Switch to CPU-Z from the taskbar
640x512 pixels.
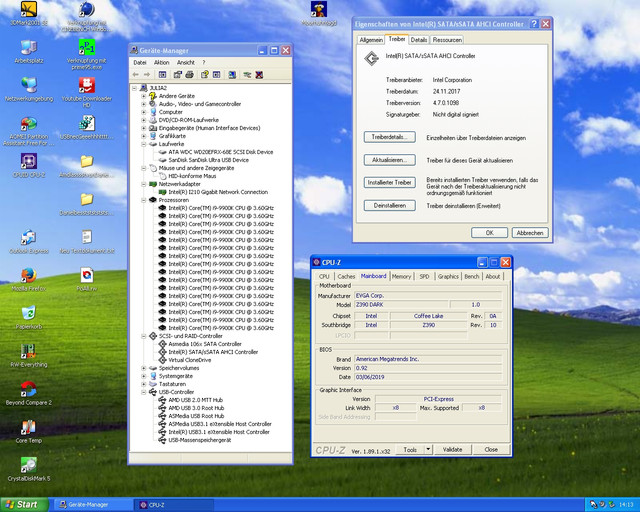pyautogui.click(x=175, y=505)
